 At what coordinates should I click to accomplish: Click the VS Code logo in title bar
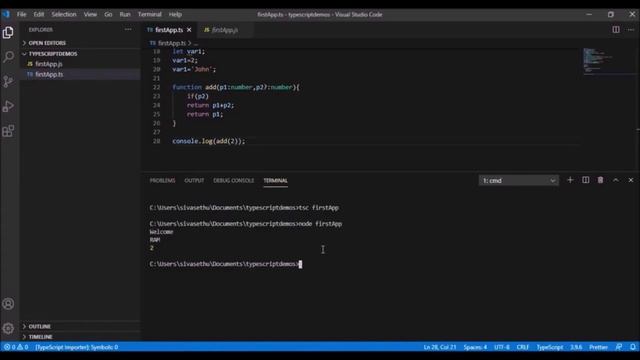coord(6,14)
